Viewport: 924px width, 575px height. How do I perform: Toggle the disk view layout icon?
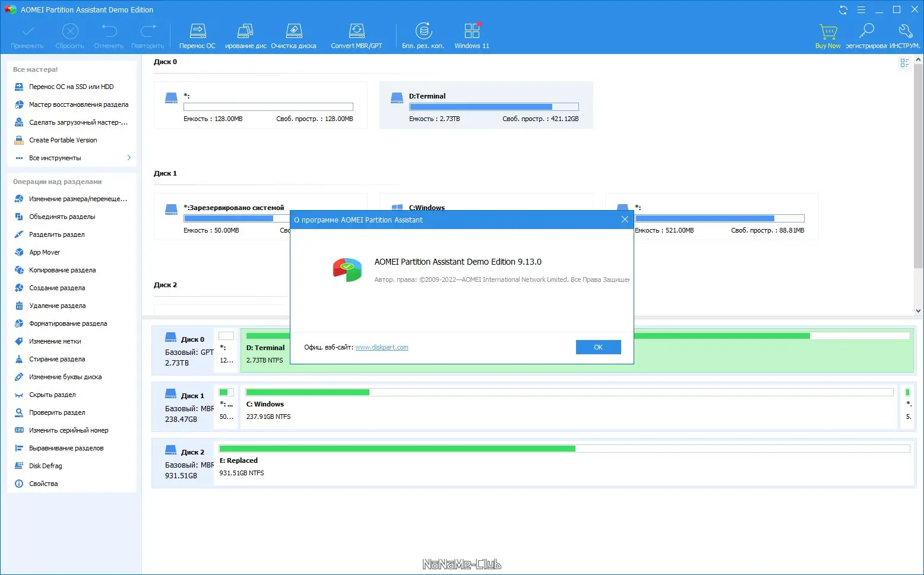(904, 63)
